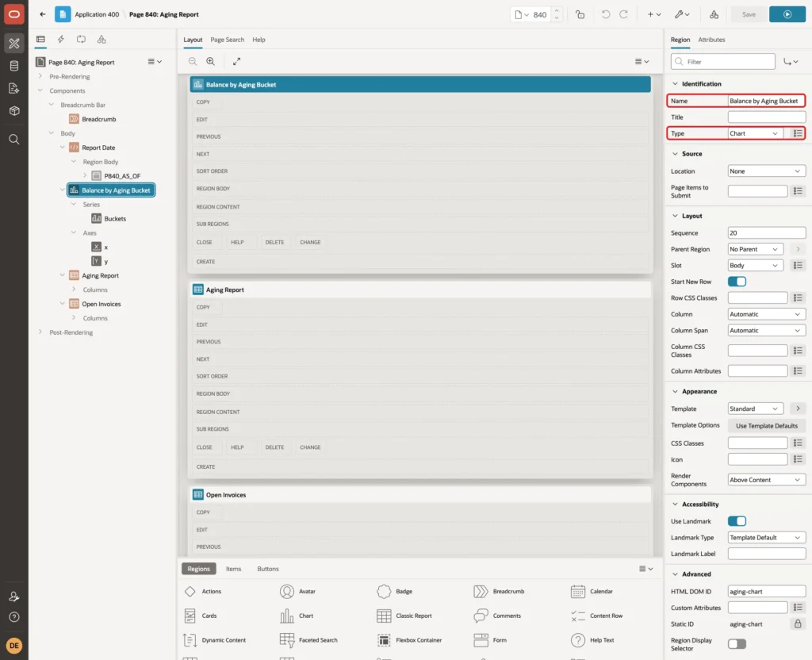This screenshot has height=660, width=812.
Task: Open SQL Workshop database icon in sidebar
Action: pos(14,66)
